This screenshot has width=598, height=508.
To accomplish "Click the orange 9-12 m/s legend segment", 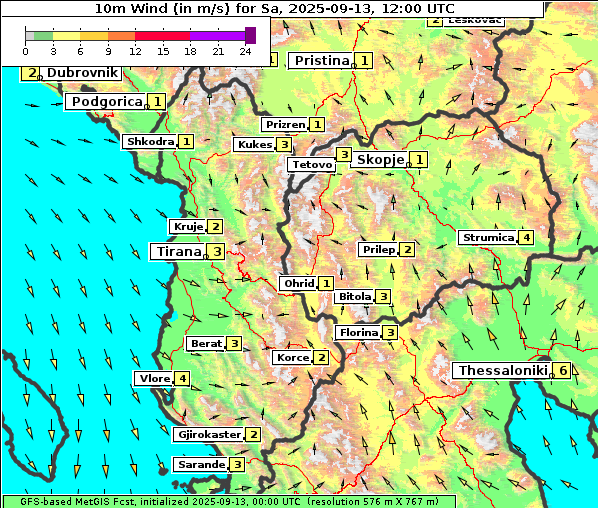I will (122, 36).
